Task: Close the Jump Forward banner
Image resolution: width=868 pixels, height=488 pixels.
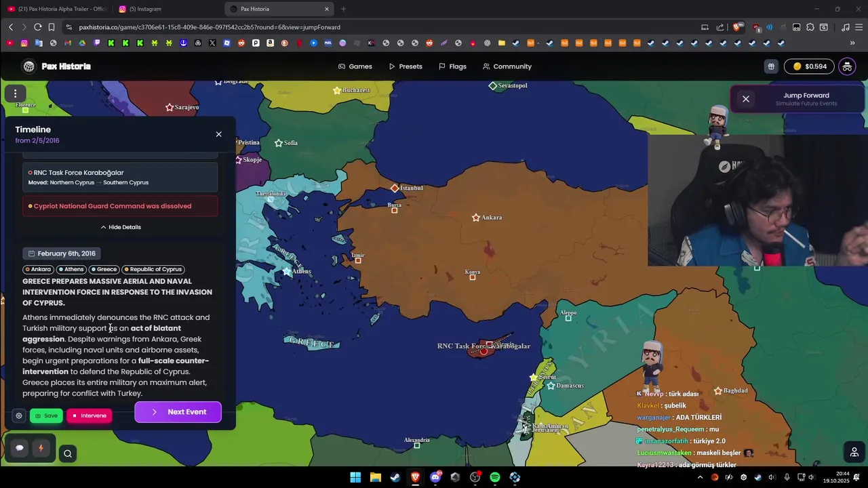Action: point(746,99)
